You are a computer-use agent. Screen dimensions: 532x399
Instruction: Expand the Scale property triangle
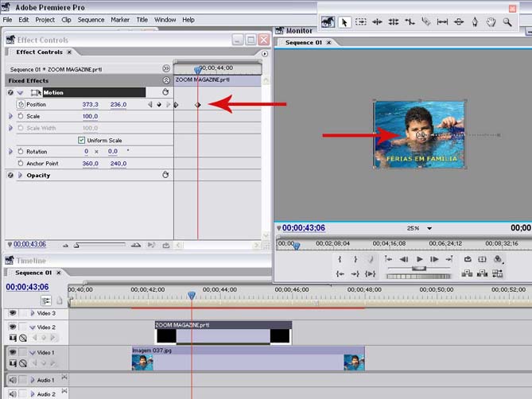(x=11, y=116)
